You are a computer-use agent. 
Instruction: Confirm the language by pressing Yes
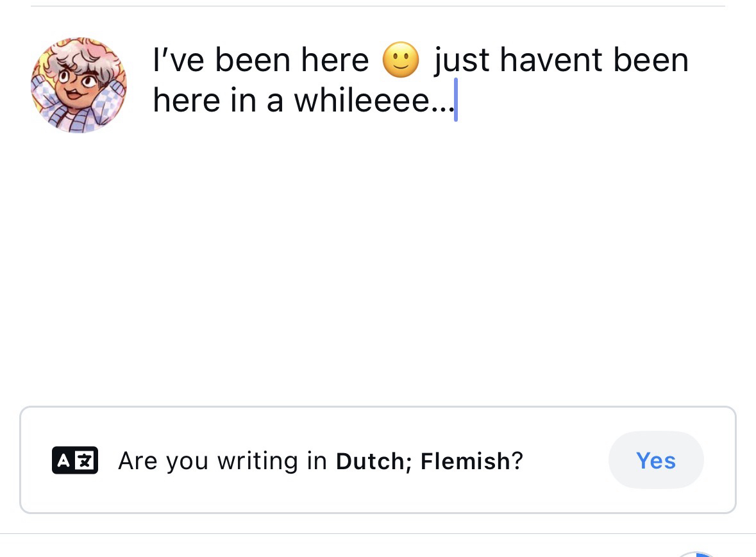(x=655, y=460)
